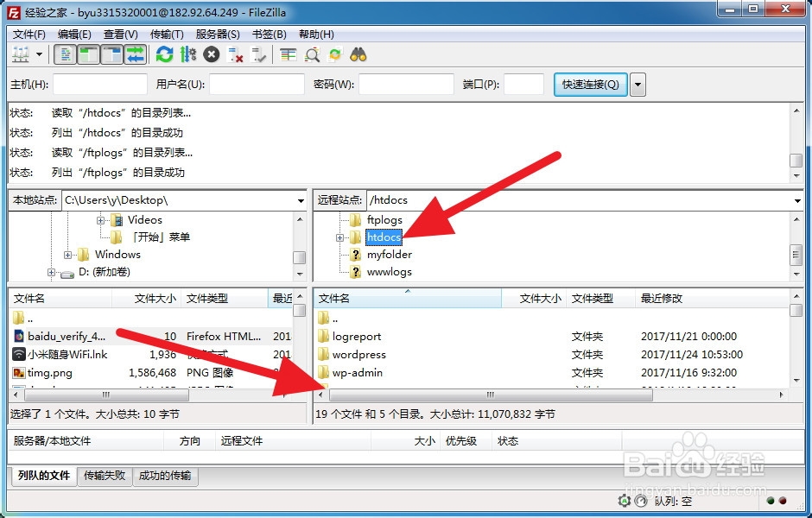Select the wp-admin remote folder

point(358,373)
